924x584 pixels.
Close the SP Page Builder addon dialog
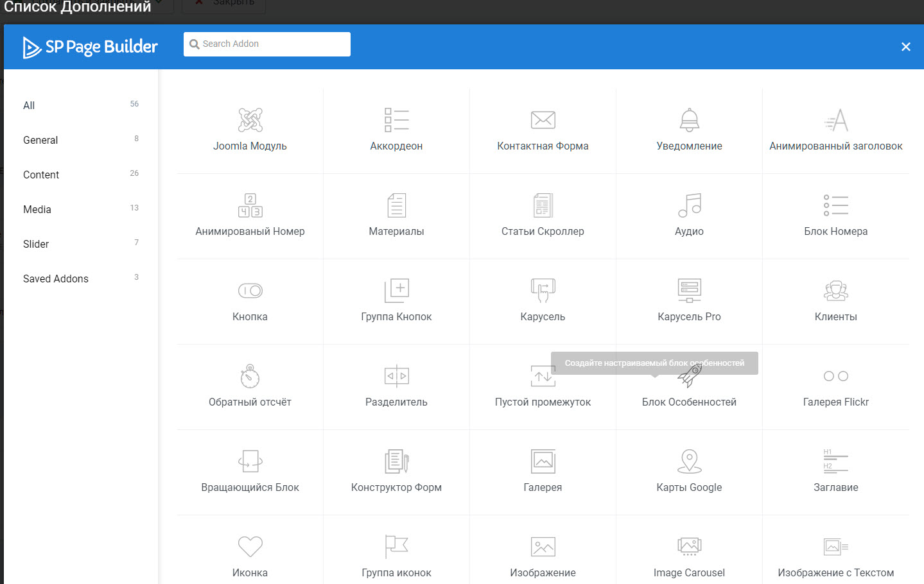[x=906, y=47]
